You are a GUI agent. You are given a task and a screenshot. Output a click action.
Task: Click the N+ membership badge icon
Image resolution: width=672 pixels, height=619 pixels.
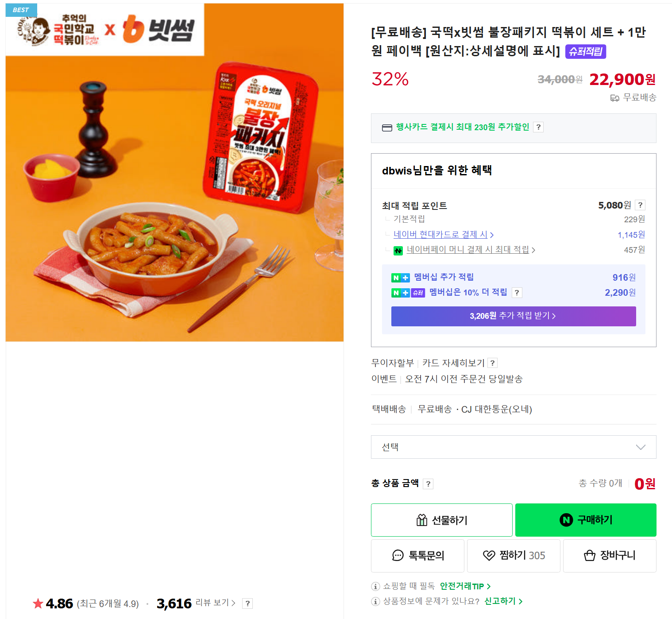pos(400,277)
